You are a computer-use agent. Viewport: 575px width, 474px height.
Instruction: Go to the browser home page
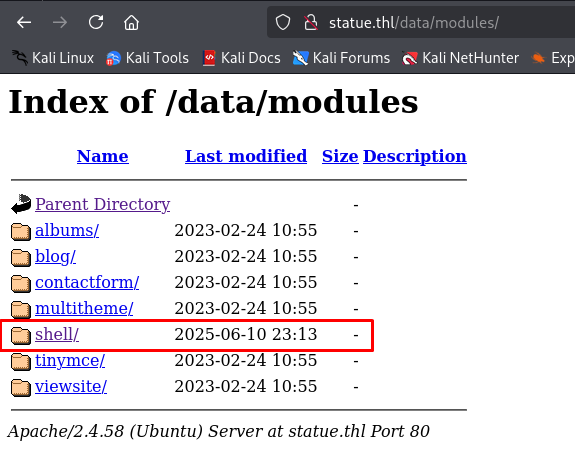click(131, 23)
